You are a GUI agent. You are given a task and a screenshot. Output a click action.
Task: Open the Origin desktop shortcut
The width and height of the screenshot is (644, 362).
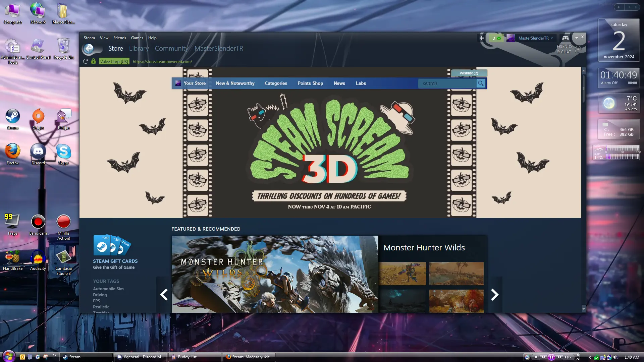click(38, 119)
